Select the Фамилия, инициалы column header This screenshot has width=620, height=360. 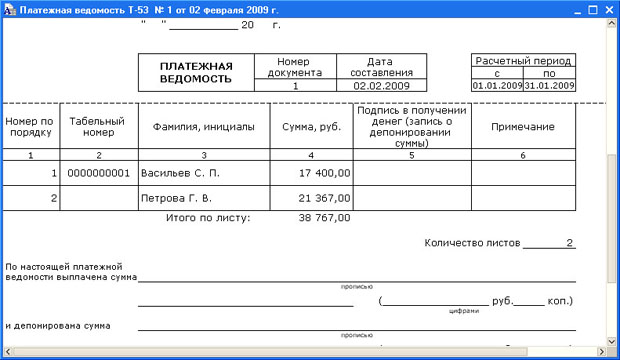coord(204,127)
